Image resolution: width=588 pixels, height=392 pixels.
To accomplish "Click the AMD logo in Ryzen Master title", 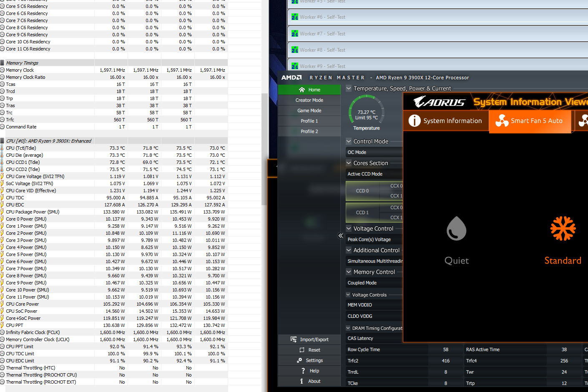I will click(291, 78).
